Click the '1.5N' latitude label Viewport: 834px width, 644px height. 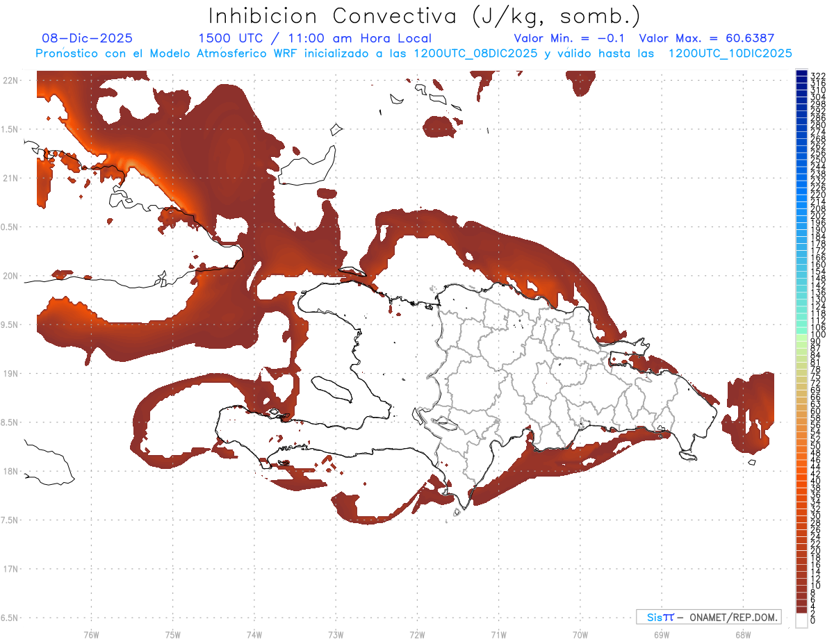click(x=10, y=129)
